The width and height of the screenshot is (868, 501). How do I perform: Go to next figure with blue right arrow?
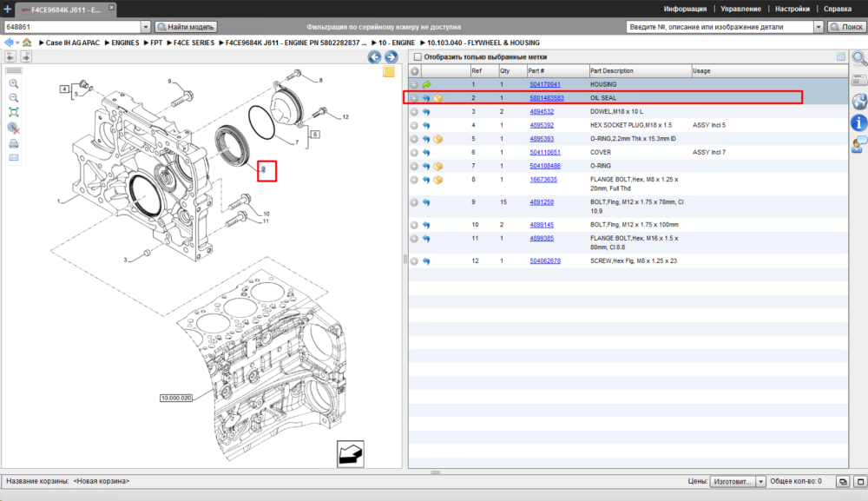(x=391, y=57)
